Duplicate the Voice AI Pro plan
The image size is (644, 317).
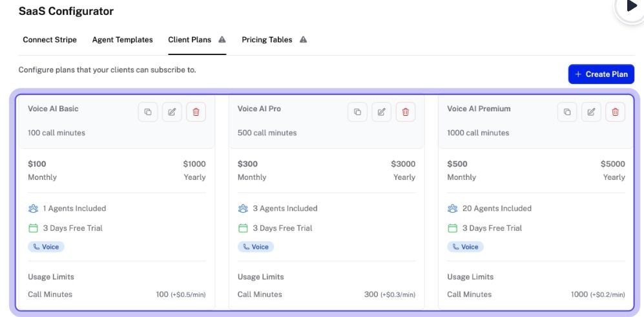(x=357, y=112)
